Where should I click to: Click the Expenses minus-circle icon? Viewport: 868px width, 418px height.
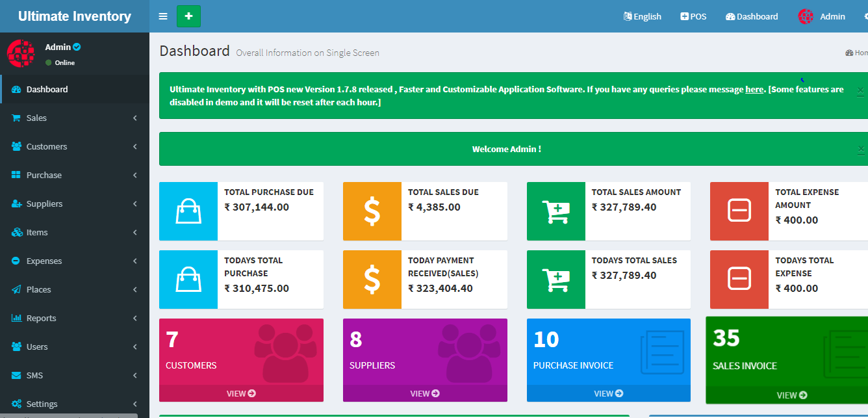coord(16,261)
